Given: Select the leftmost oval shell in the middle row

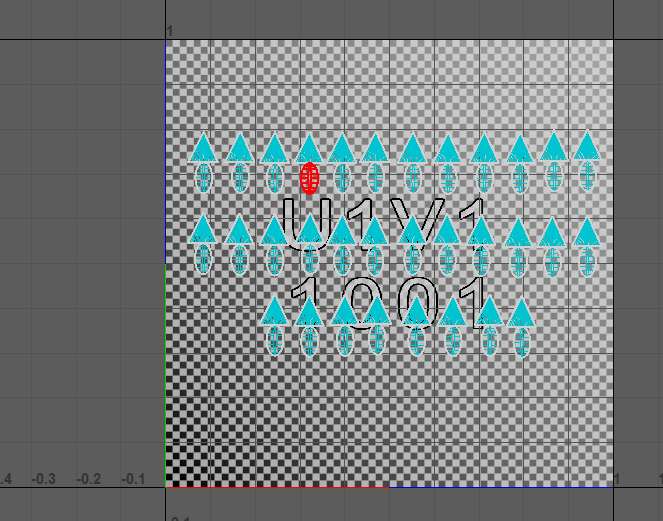Looking at the screenshot, I should pyautogui.click(x=203, y=259).
